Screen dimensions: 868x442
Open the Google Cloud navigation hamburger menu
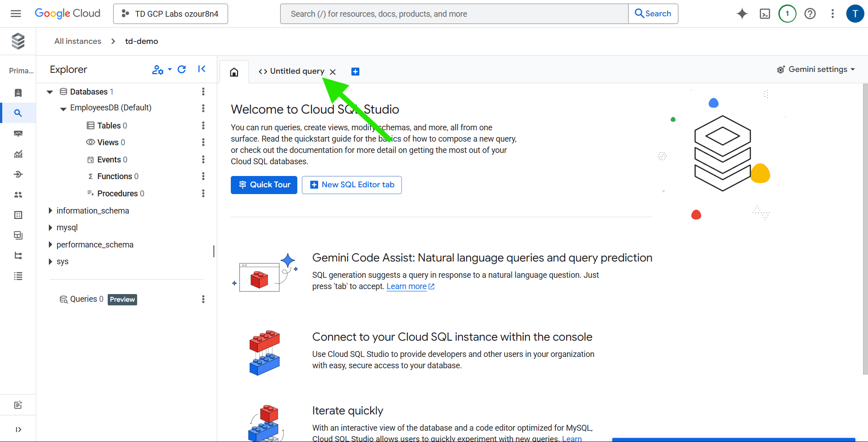click(x=16, y=14)
